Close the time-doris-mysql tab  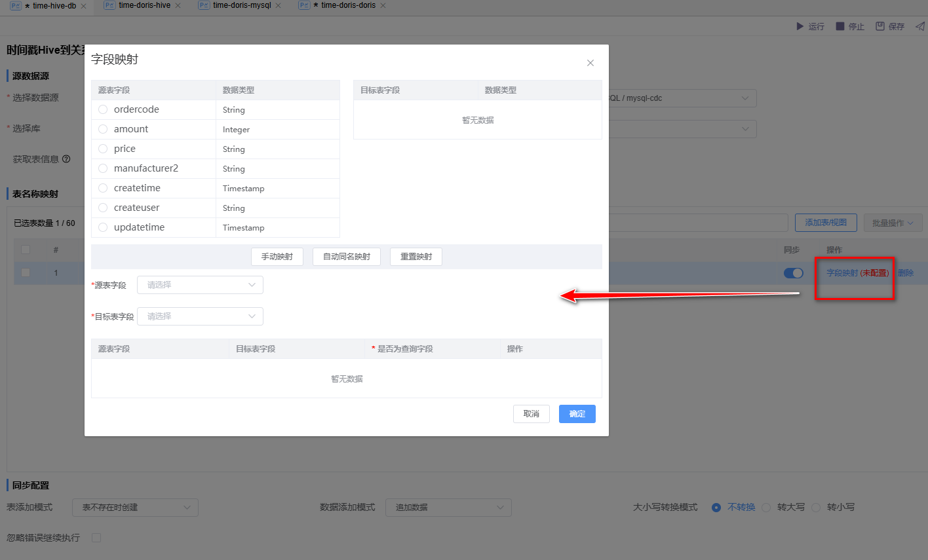coord(278,5)
